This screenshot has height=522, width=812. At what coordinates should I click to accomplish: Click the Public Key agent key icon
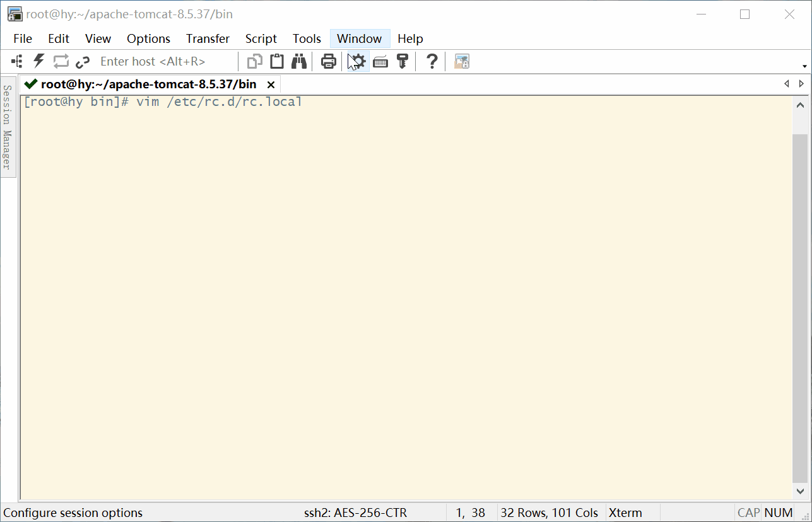402,61
